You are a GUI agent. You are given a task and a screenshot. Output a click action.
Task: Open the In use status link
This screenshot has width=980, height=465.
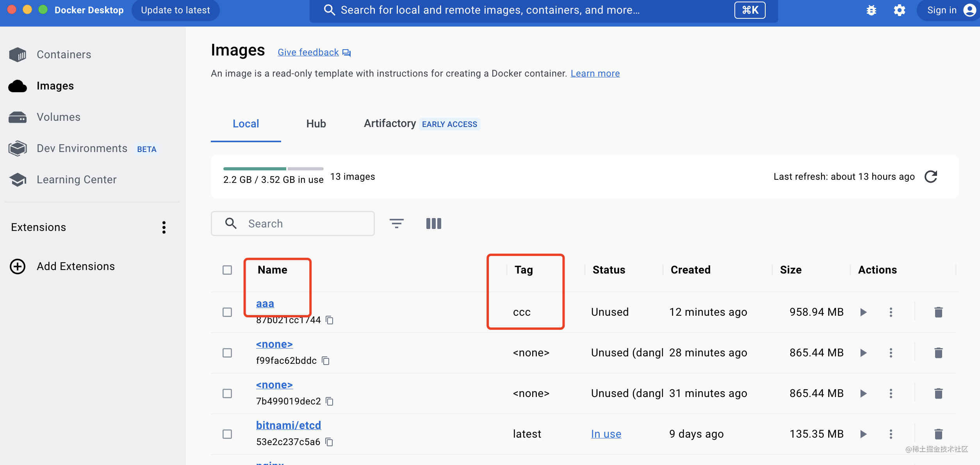click(606, 434)
